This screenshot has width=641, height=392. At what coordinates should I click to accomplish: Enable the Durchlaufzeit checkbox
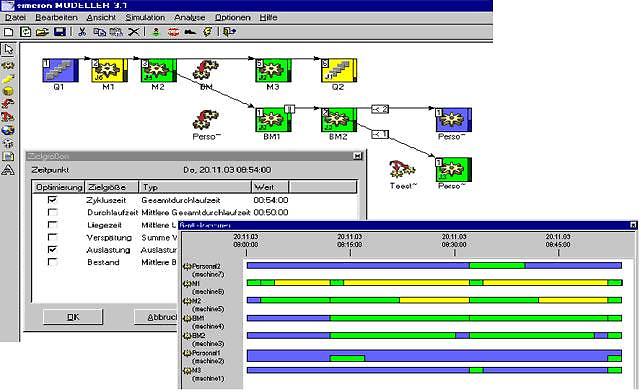click(x=52, y=212)
